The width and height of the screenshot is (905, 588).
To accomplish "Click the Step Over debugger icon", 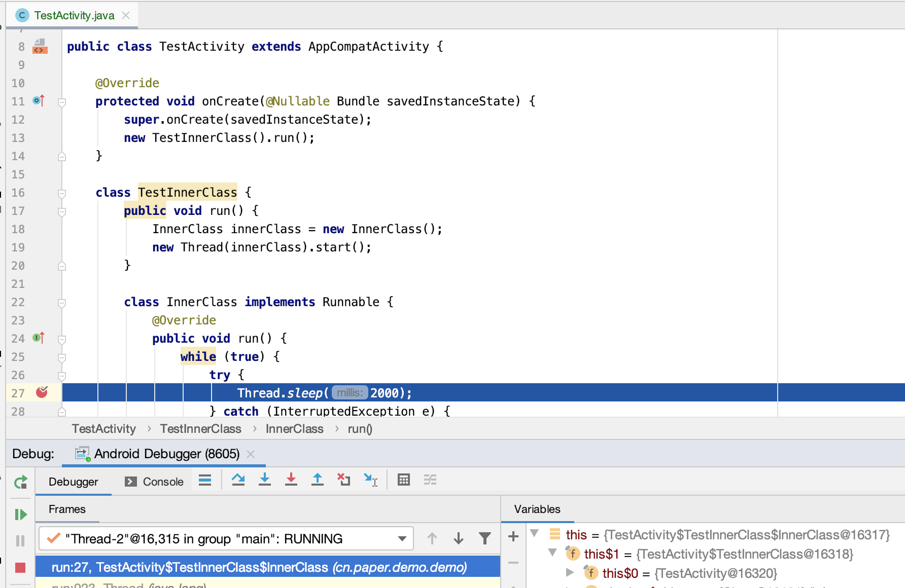I will (238, 480).
